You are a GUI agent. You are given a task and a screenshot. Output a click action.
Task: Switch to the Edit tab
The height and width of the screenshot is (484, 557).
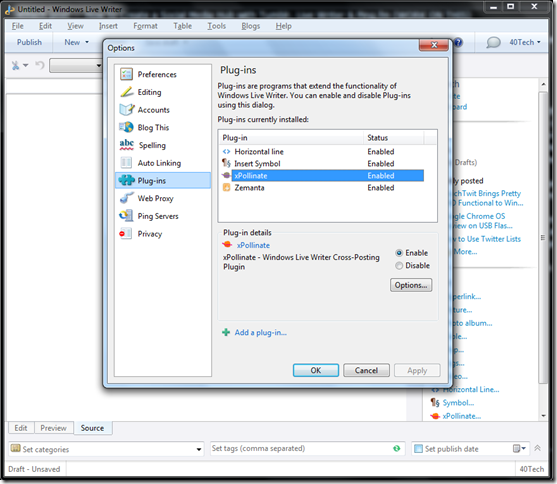click(21, 428)
